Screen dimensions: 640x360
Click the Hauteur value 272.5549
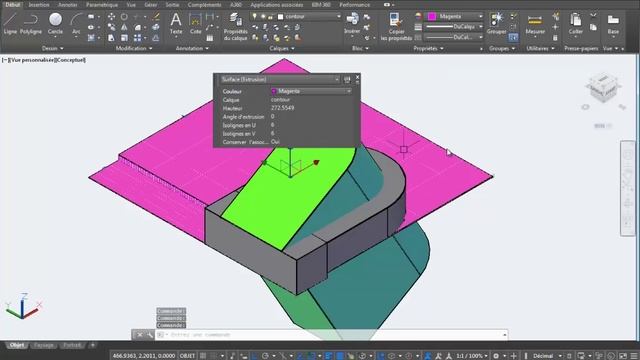282,108
